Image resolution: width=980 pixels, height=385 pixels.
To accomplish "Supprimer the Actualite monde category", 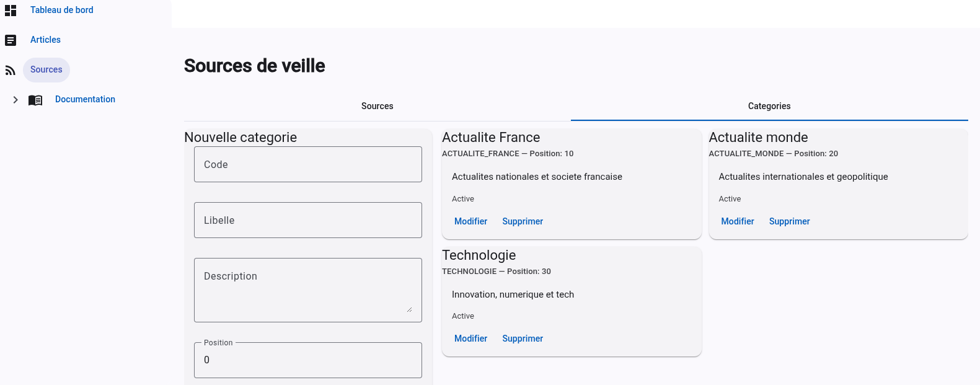I will pos(789,221).
